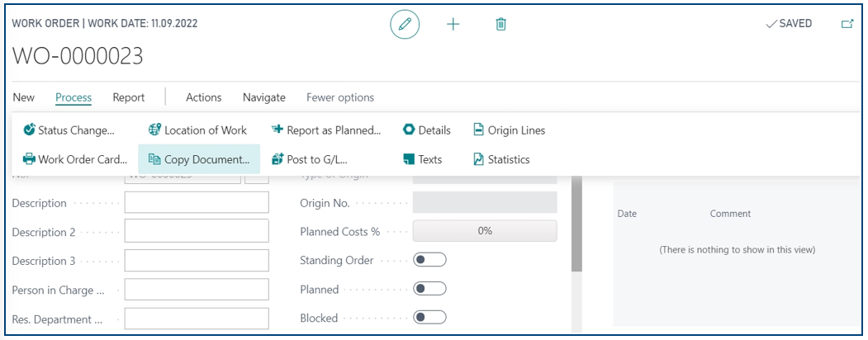Open the Navigate menu

pyautogui.click(x=264, y=97)
